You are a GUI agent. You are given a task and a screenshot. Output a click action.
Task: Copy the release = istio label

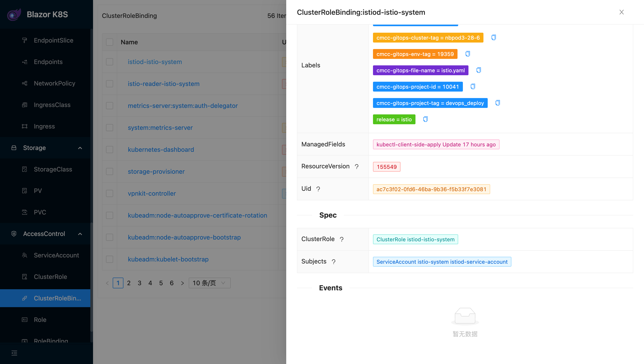425,119
